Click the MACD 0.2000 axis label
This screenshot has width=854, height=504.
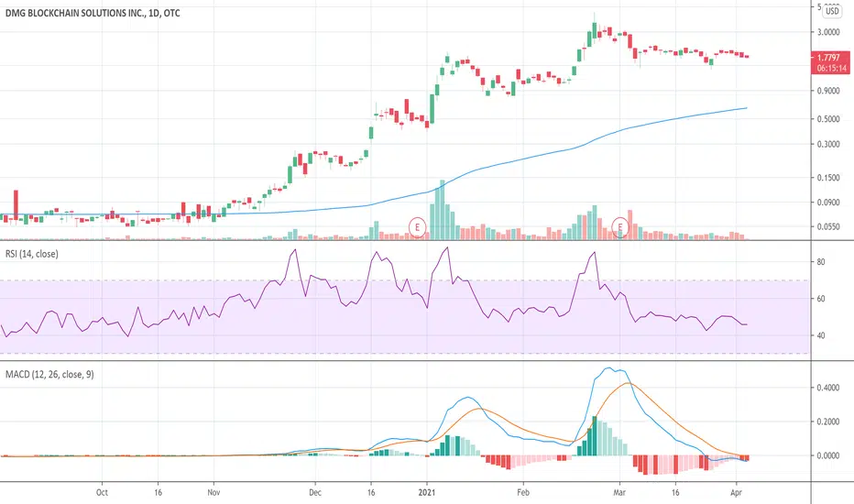827,422
